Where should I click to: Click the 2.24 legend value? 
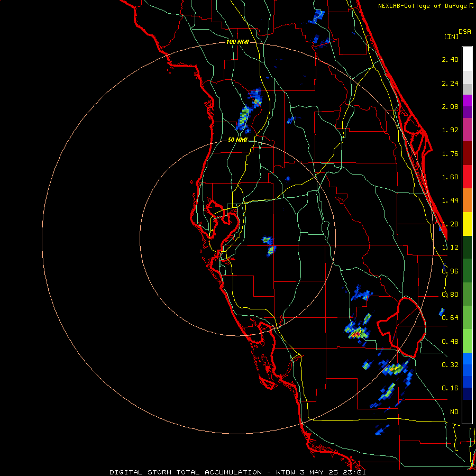pyautogui.click(x=450, y=83)
